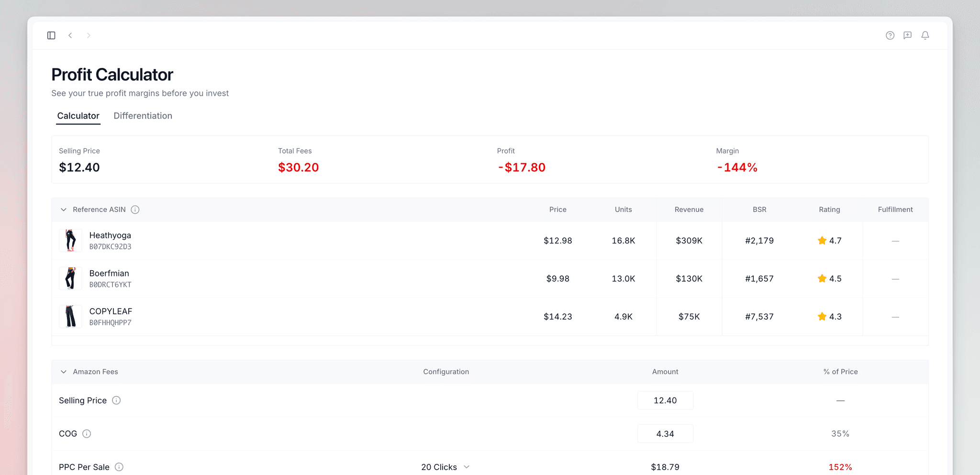Show info icon next to PPC Per Sale

[x=119, y=467]
